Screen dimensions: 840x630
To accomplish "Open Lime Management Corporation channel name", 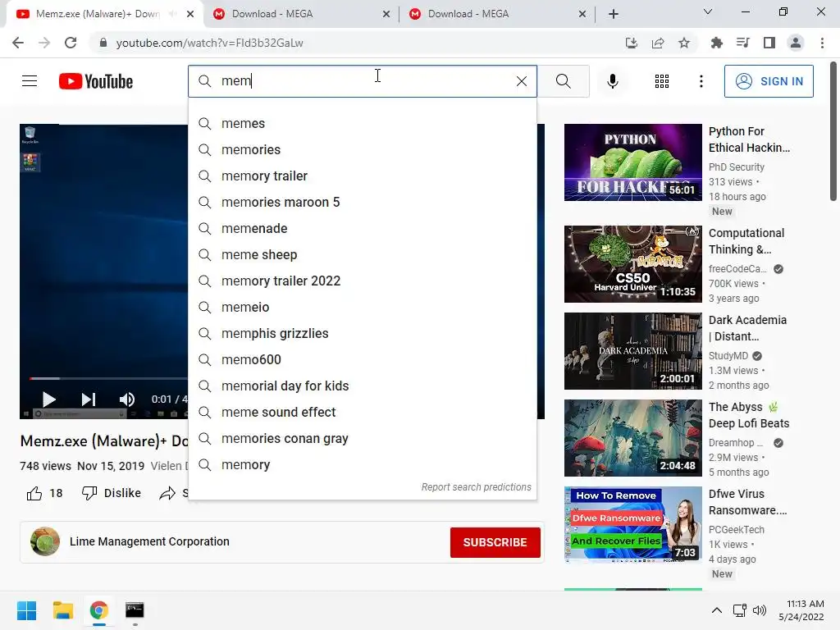I will pos(149,541).
